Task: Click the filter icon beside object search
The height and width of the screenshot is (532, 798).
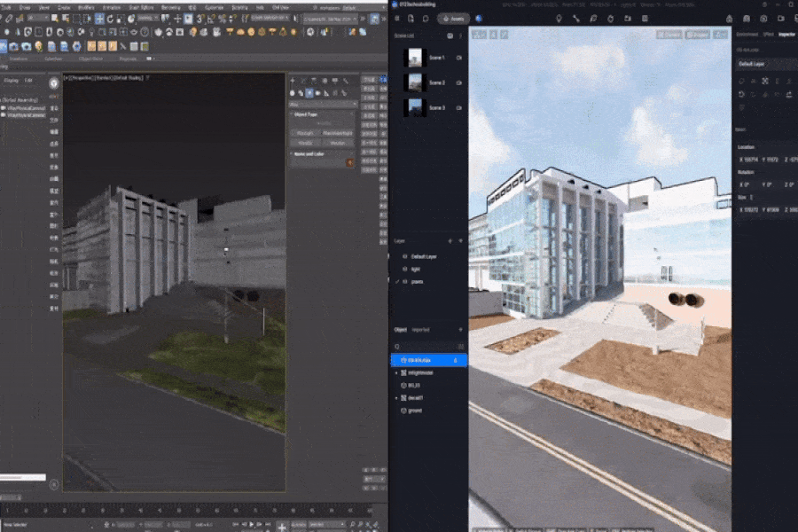Action: click(x=461, y=347)
